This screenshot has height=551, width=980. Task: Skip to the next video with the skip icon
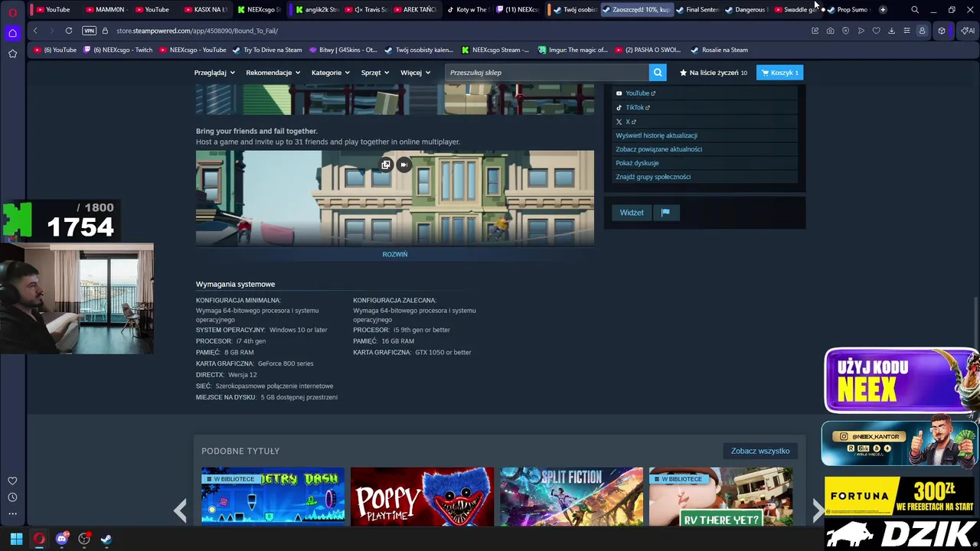(x=403, y=165)
